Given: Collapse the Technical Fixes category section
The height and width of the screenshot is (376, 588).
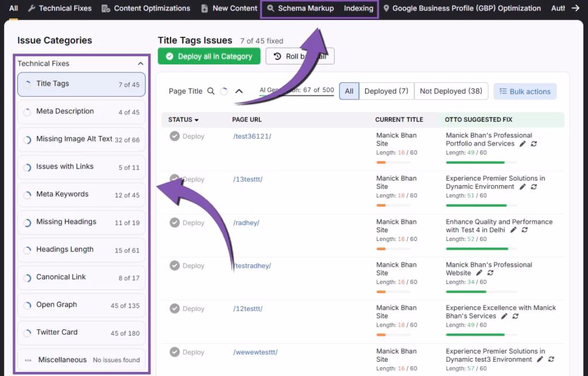Looking at the screenshot, I should pyautogui.click(x=141, y=64).
